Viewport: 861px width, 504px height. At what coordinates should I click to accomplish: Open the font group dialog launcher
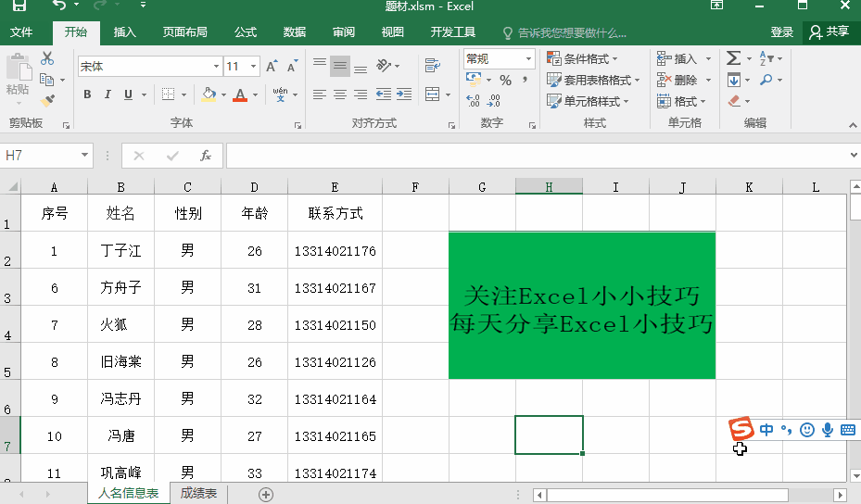298,126
